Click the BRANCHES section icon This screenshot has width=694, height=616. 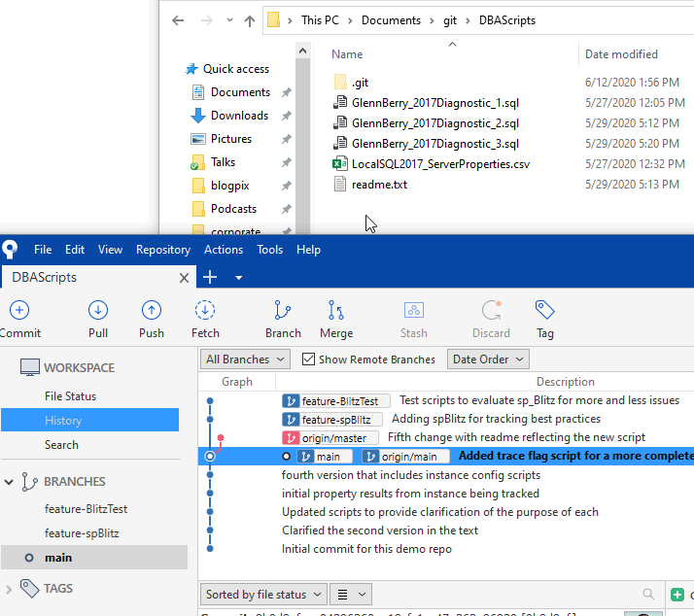click(30, 482)
